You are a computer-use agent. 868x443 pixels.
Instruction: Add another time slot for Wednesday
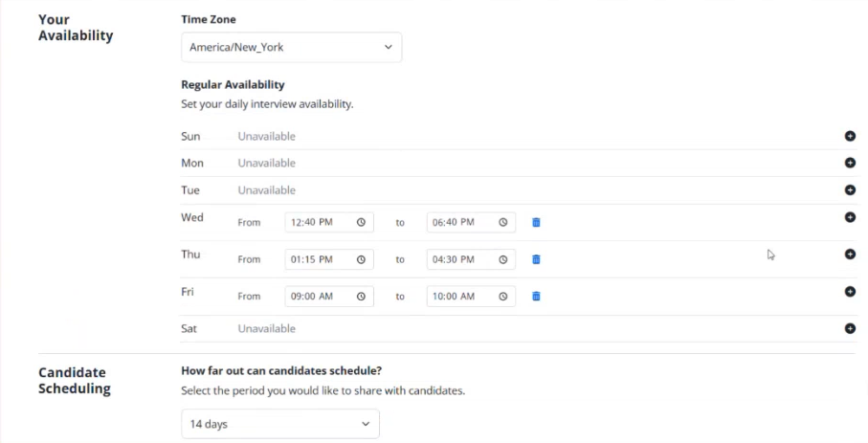pyautogui.click(x=850, y=217)
